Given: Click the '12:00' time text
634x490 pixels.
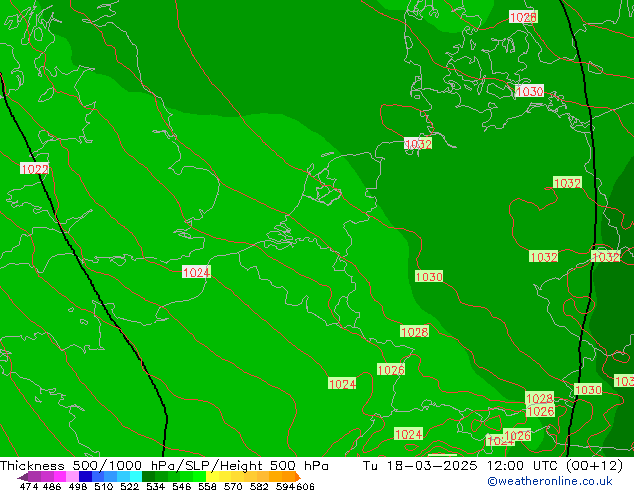Looking at the screenshot, I should pyautogui.click(x=507, y=466).
